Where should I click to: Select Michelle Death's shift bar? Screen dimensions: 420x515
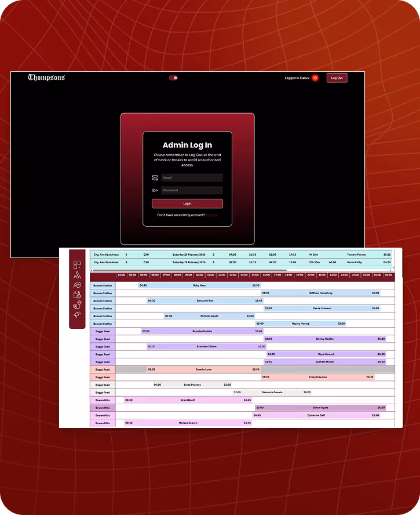click(209, 316)
